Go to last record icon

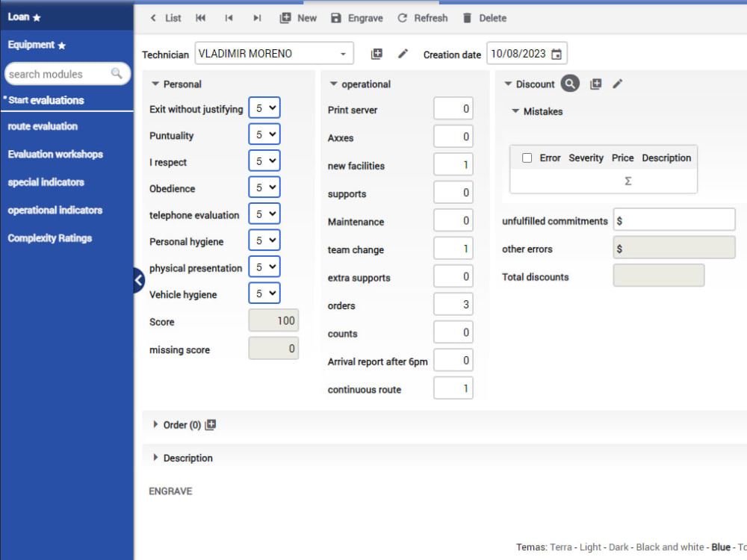pos(257,18)
